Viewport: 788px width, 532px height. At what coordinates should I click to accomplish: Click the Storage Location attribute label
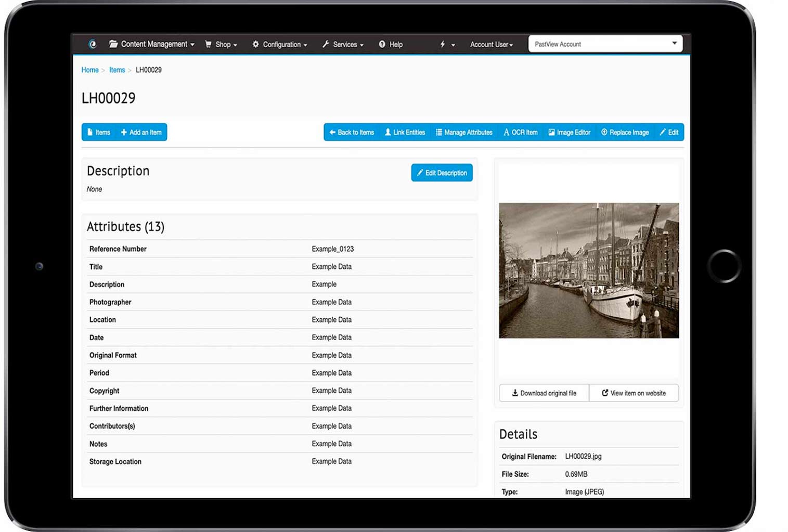115,461
